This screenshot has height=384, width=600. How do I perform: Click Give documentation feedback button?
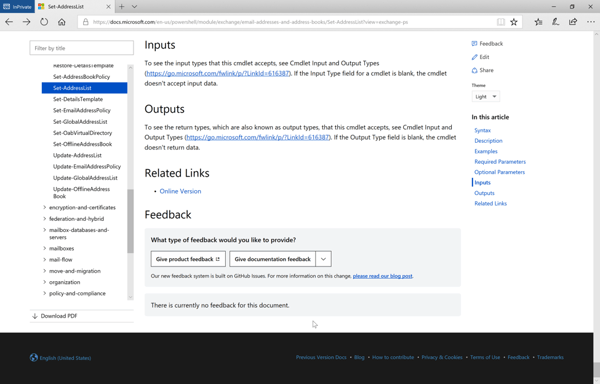click(x=272, y=259)
